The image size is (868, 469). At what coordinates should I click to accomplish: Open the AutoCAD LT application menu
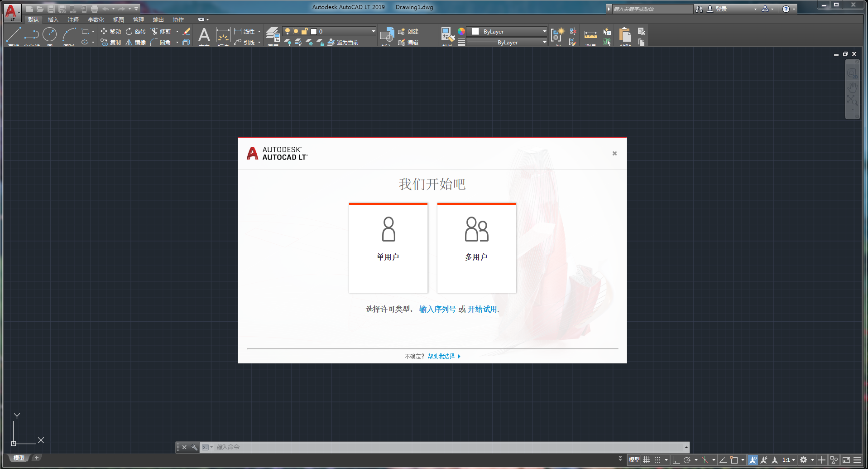coord(12,12)
